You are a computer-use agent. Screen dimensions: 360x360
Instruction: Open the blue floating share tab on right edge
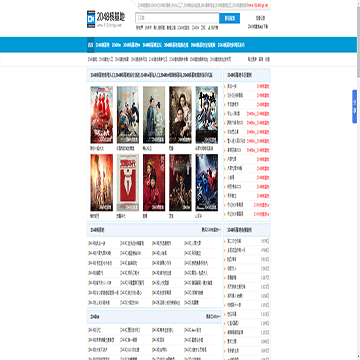[355, 107]
